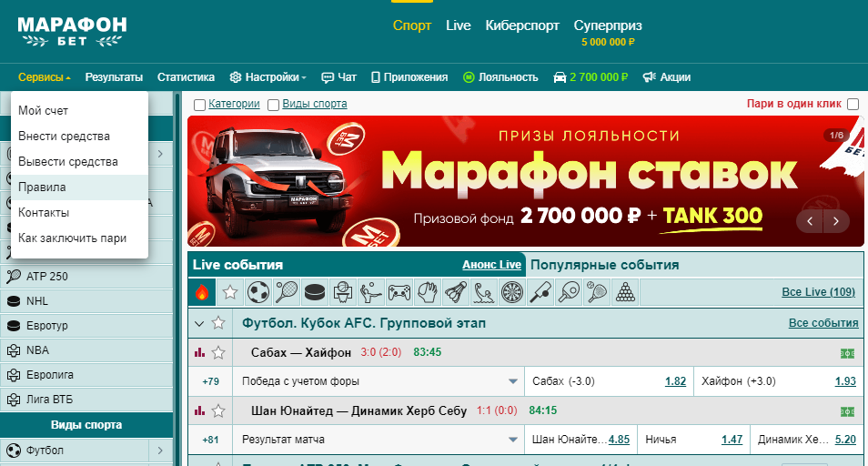Image resolution: width=868 pixels, height=466 pixels.
Task: Filter live events by cricket bat icon
Action: (x=540, y=292)
